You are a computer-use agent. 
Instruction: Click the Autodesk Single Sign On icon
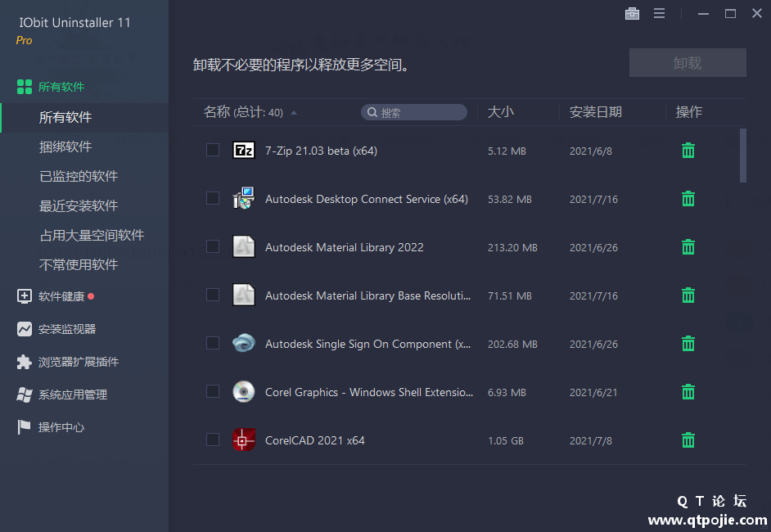(x=243, y=343)
